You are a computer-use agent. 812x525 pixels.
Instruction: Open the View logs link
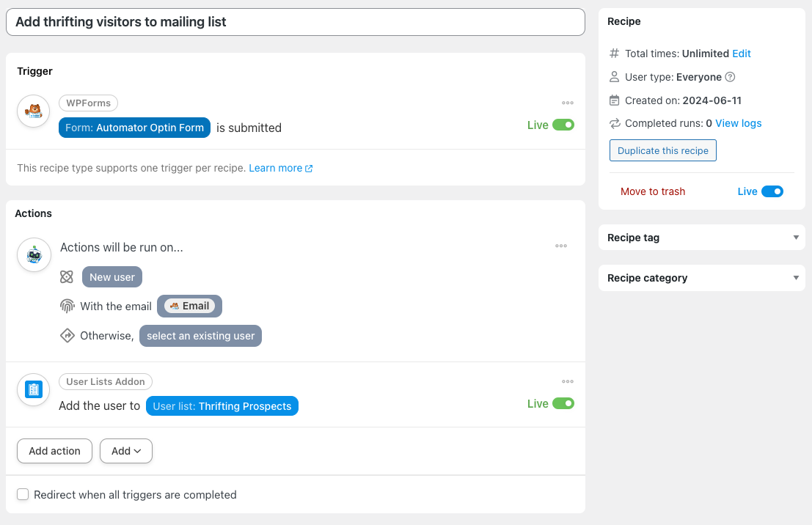click(738, 123)
